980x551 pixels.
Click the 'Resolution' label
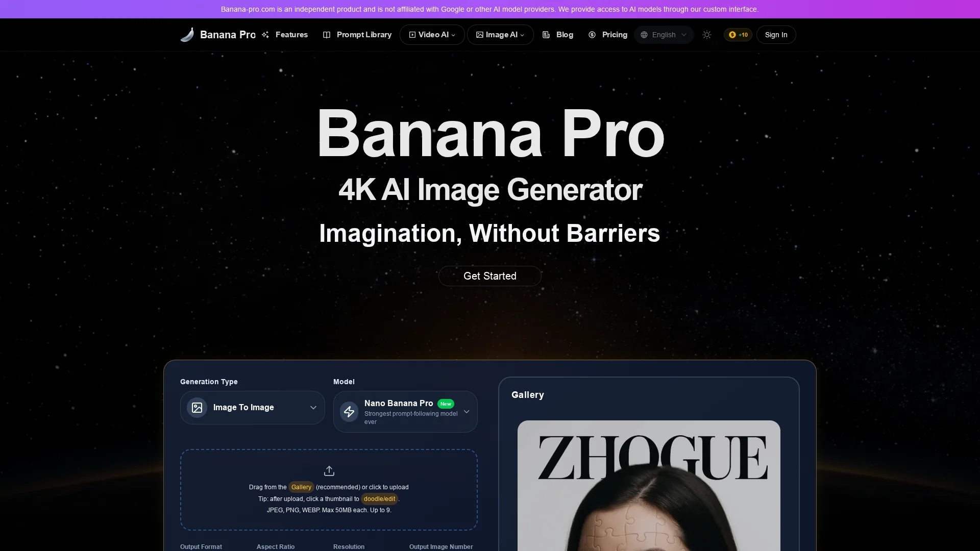[349, 547]
